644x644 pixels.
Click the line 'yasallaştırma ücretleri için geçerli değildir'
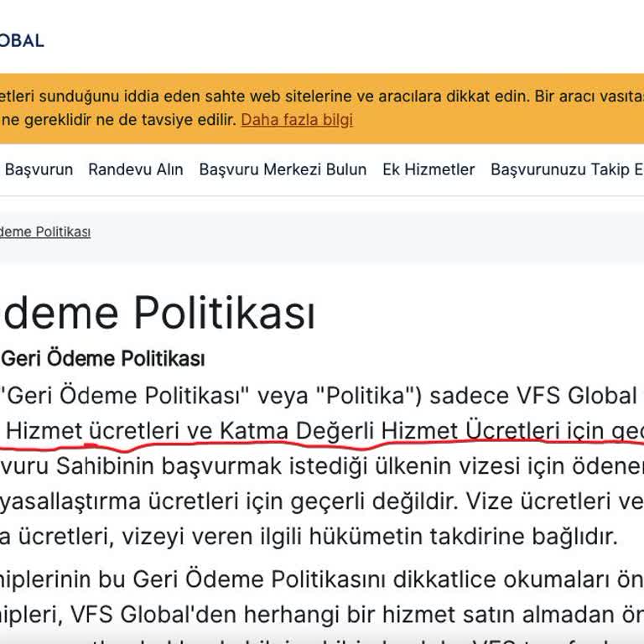tap(228, 501)
